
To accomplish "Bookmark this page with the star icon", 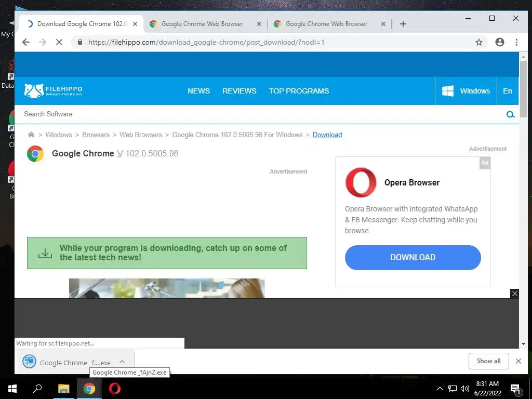I will (478, 42).
